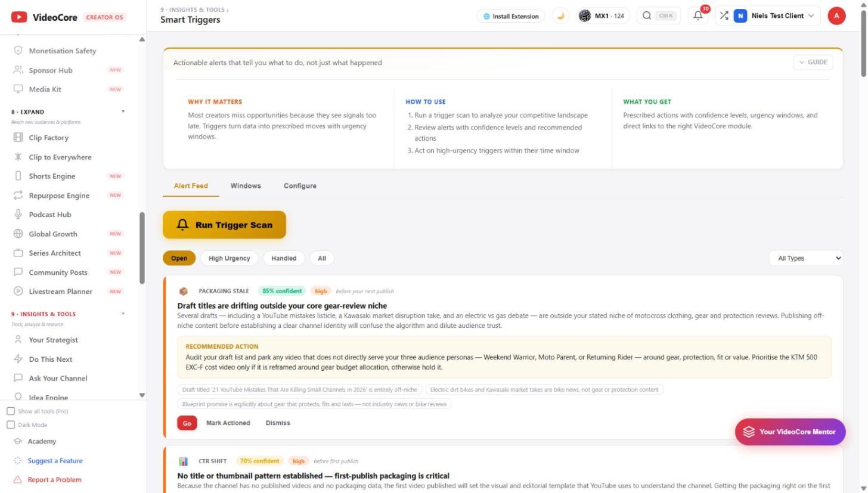Click the red Go button
868x493 pixels.
tap(187, 423)
